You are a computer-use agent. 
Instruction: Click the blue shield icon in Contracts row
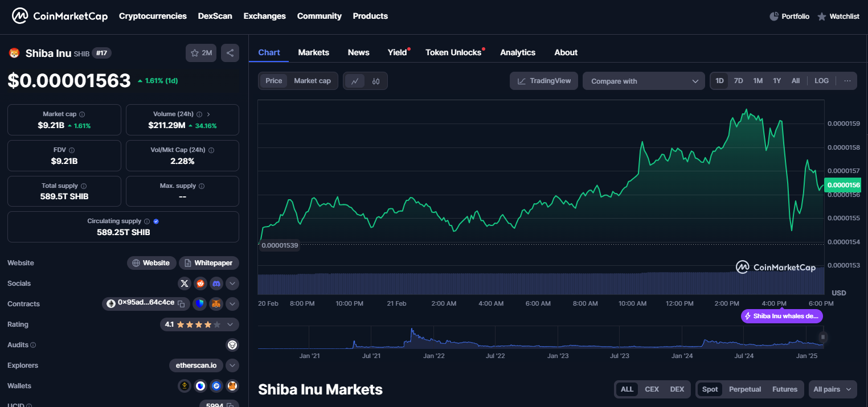pyautogui.click(x=199, y=304)
